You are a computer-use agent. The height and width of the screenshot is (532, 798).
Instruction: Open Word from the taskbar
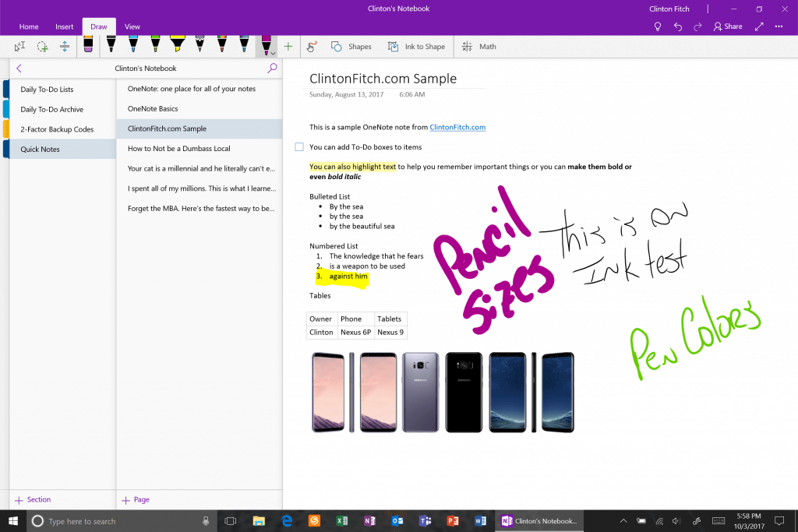click(481, 520)
